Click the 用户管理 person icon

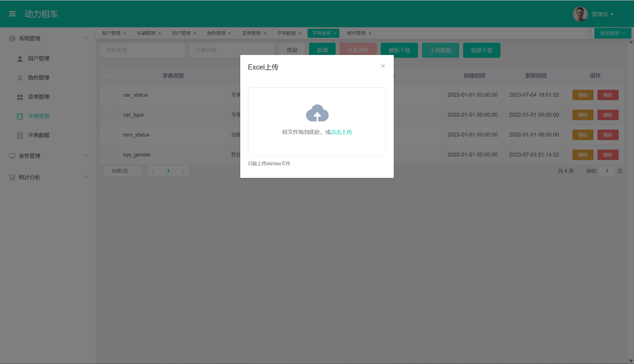pos(20,59)
